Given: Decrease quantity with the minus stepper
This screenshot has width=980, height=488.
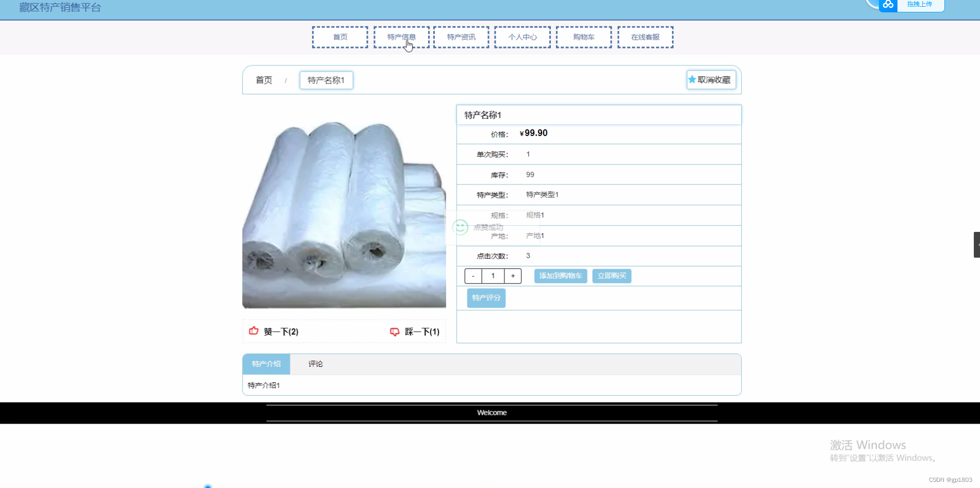Looking at the screenshot, I should point(472,276).
